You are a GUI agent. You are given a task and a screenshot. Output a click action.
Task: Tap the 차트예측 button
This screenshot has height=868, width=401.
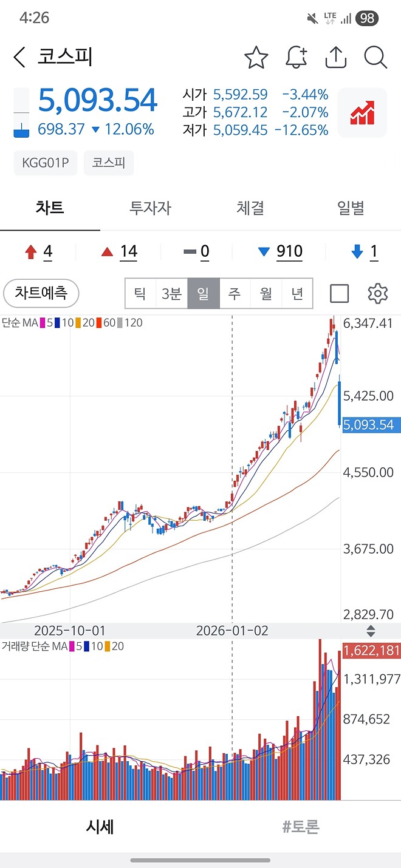[41, 294]
